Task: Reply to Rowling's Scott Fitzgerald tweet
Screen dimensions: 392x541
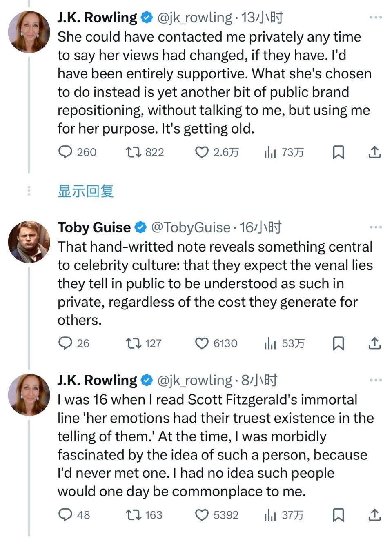Action: click(65, 515)
